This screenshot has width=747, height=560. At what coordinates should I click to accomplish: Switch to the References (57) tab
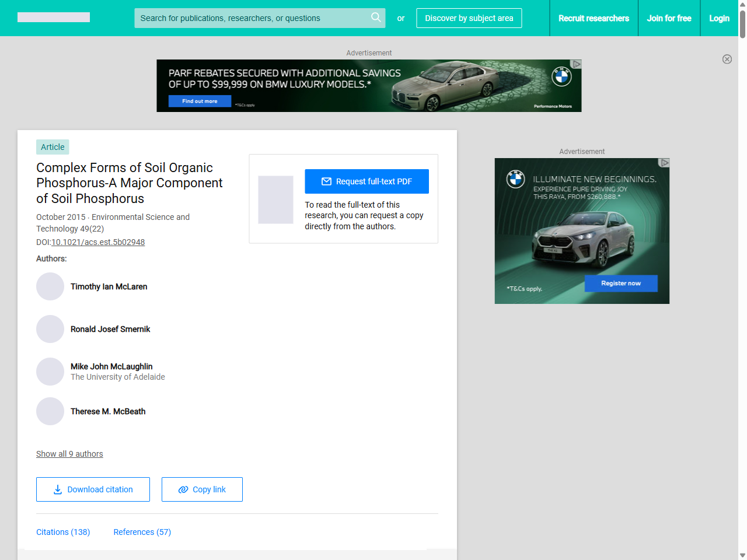click(x=142, y=532)
